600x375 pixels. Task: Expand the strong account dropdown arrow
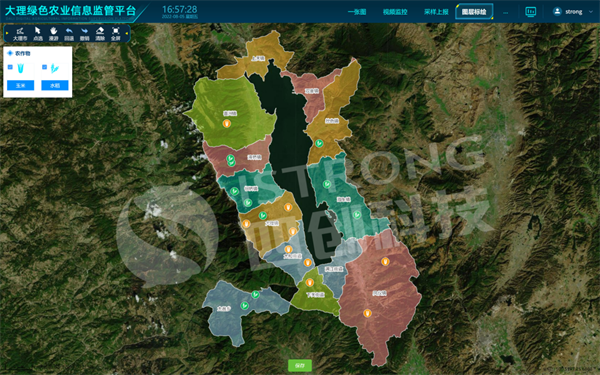click(590, 12)
